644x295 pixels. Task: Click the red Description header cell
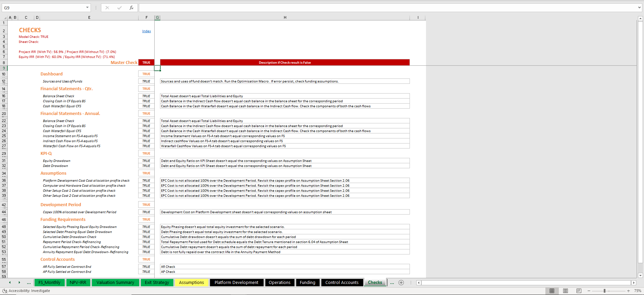(285, 63)
